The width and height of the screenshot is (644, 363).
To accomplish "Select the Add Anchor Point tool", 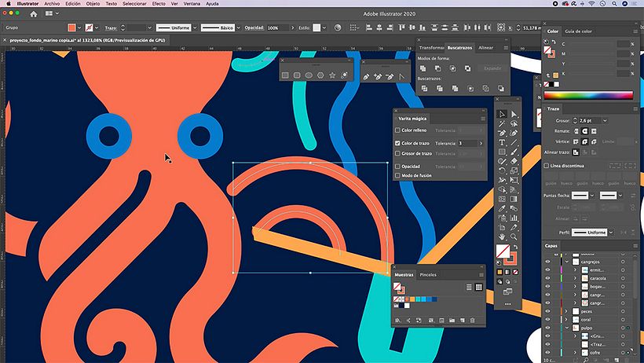I will tap(378, 76).
